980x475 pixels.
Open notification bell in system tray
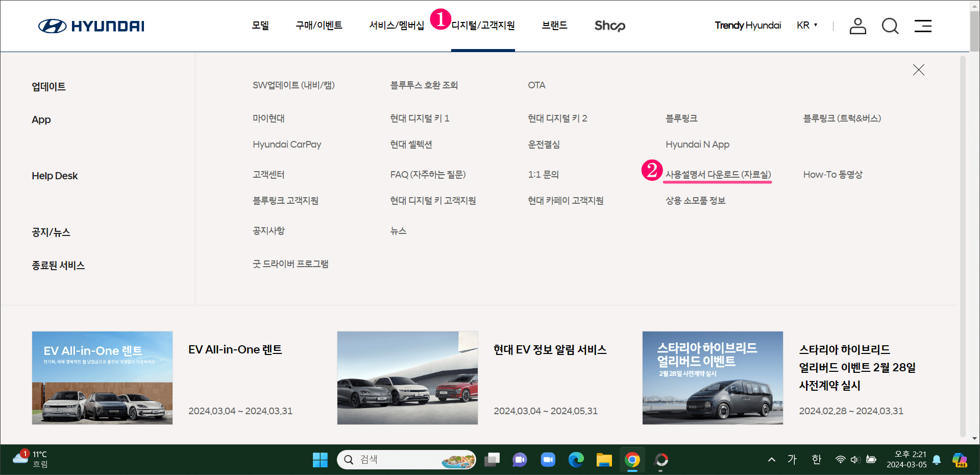point(937,460)
